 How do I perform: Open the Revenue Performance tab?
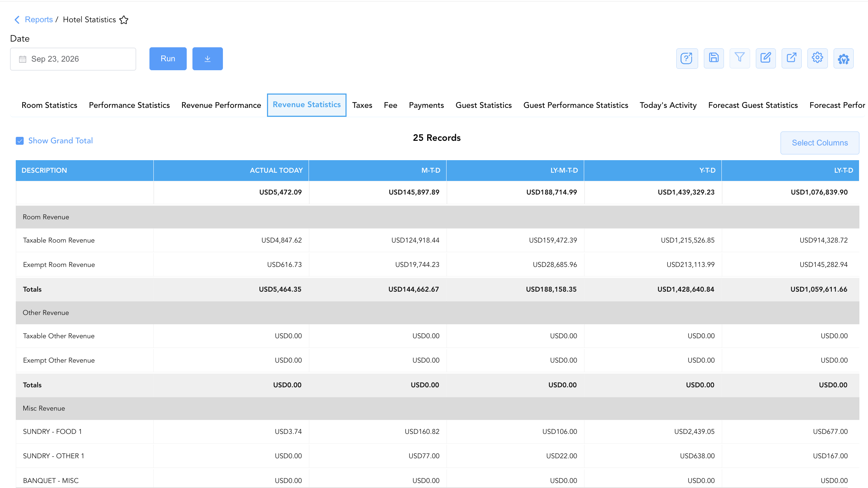coord(221,105)
